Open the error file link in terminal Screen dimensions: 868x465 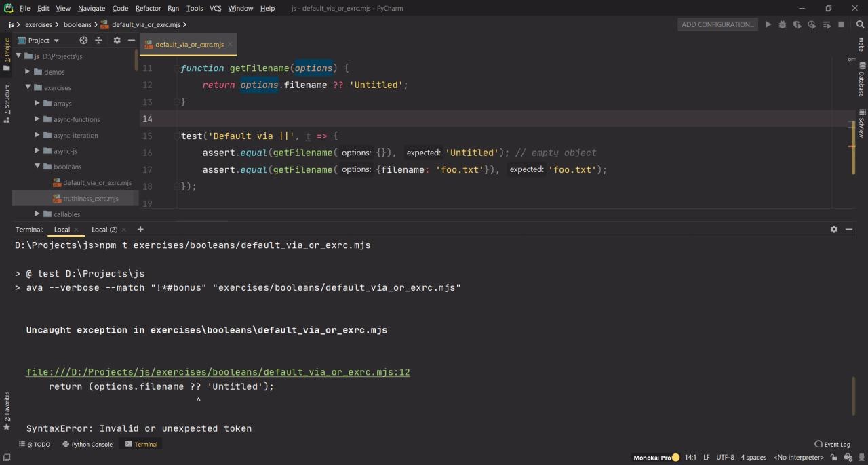click(x=218, y=372)
